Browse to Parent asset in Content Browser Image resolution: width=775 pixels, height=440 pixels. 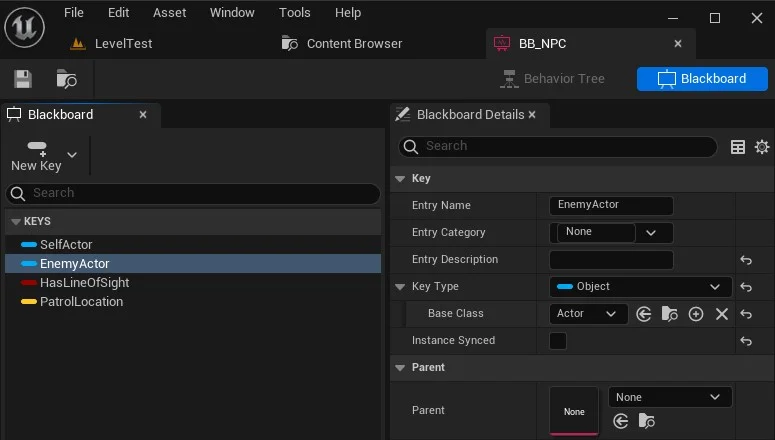(x=646, y=421)
